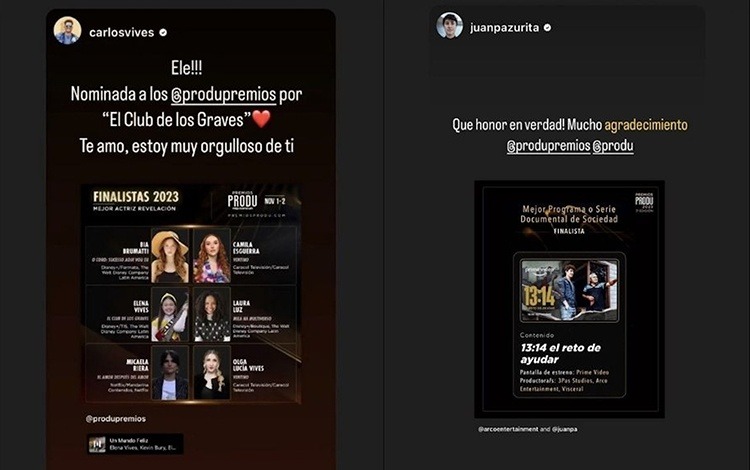
Task: Open @arcoentertainment and @juanpa credit
Action: coord(528,429)
